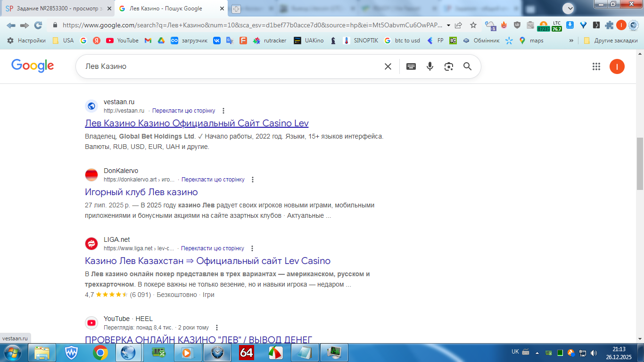This screenshot has width=644, height=362.
Task: Open the Yandex bookmark icon
Action: pos(97,41)
